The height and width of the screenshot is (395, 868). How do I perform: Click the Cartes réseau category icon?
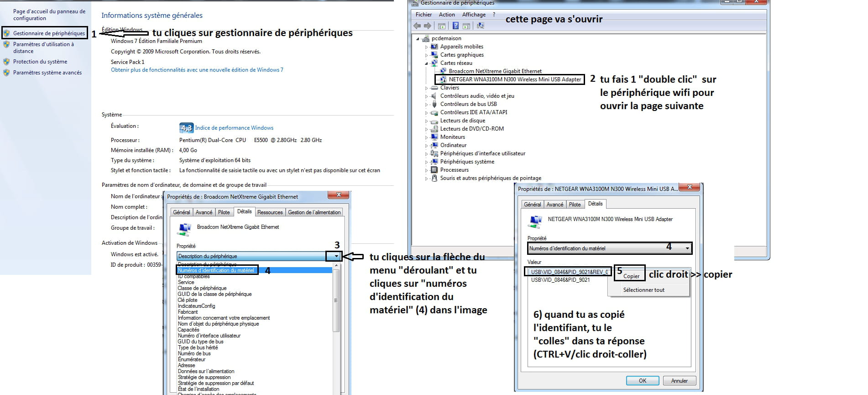point(434,63)
